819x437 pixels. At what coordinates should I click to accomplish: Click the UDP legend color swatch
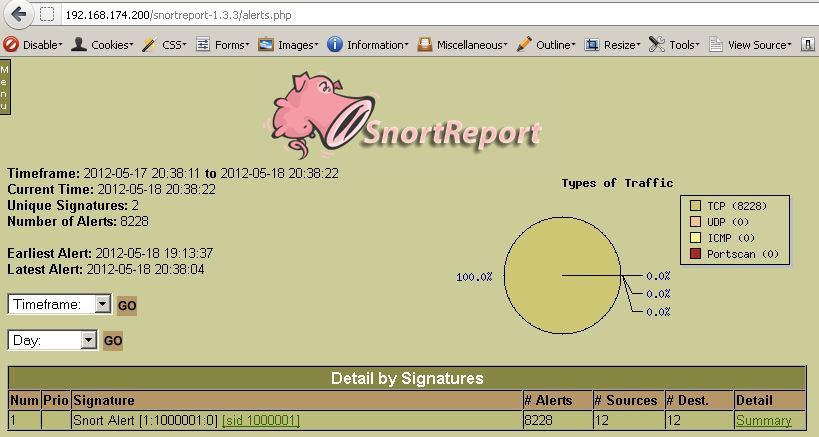pos(695,222)
